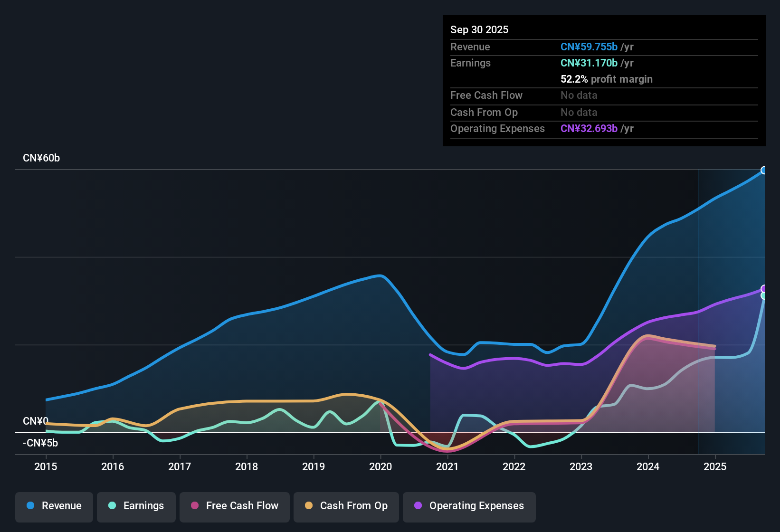Hide the Free Cash Flow series from legend
The height and width of the screenshot is (532, 780).
click(234, 506)
